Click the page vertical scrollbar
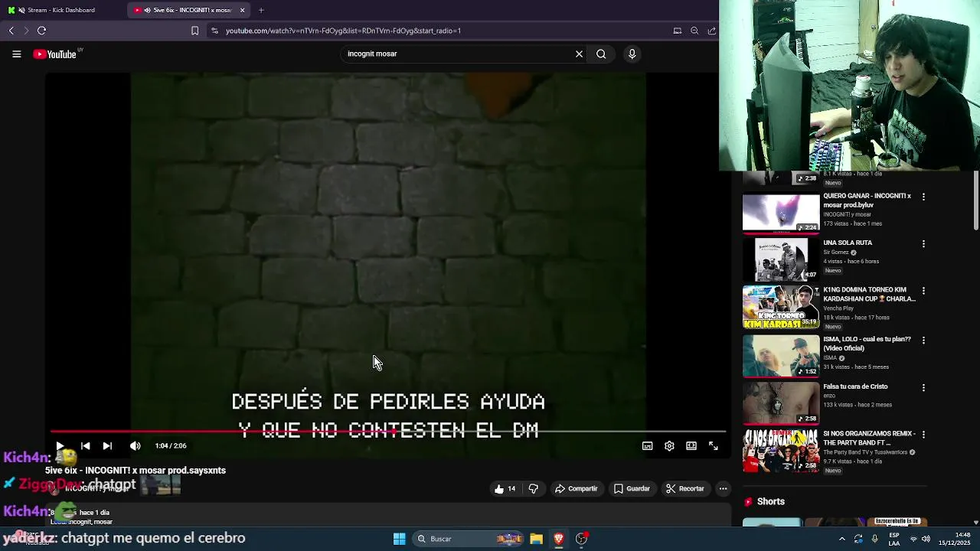Screen dimensions: 980x551 point(976,201)
